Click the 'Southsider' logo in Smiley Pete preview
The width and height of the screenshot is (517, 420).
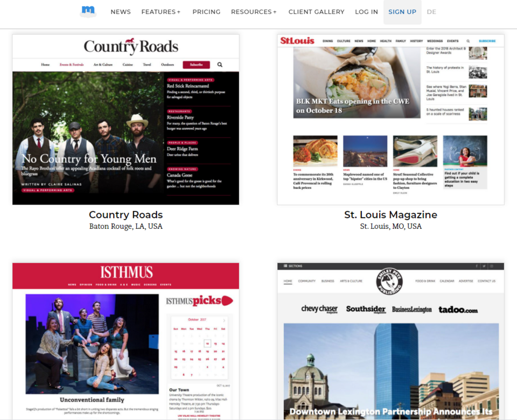coord(366,309)
